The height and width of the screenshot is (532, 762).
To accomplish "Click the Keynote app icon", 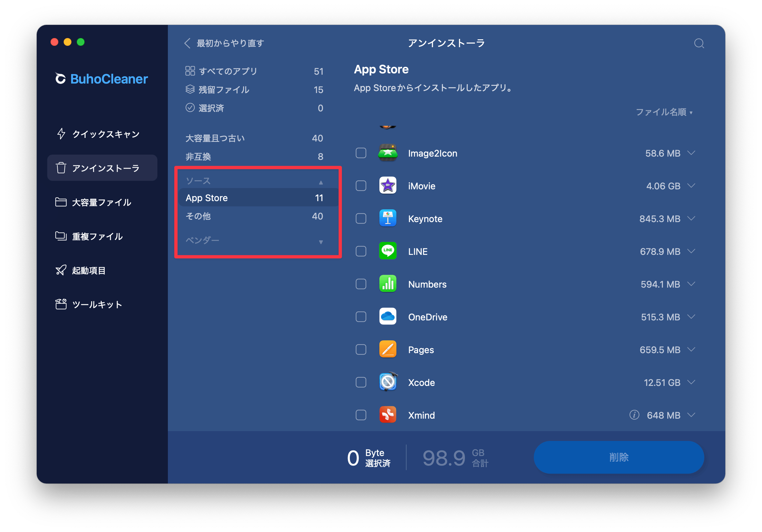I will click(x=388, y=218).
